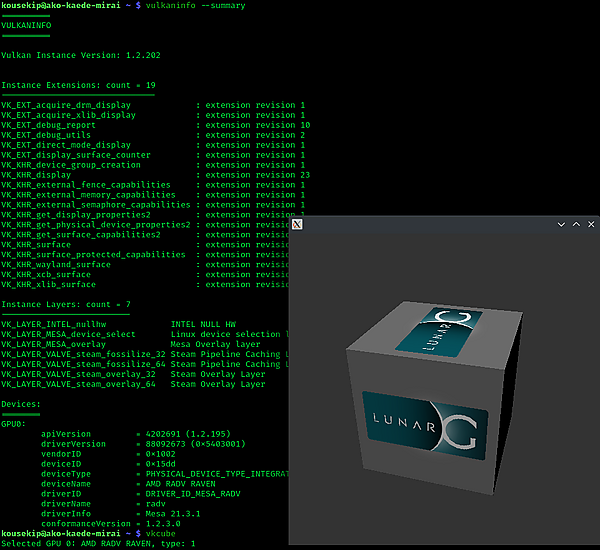Select VK_EXT_debug_utils extension name
Screen dimensions: 600x550
click(x=46, y=135)
